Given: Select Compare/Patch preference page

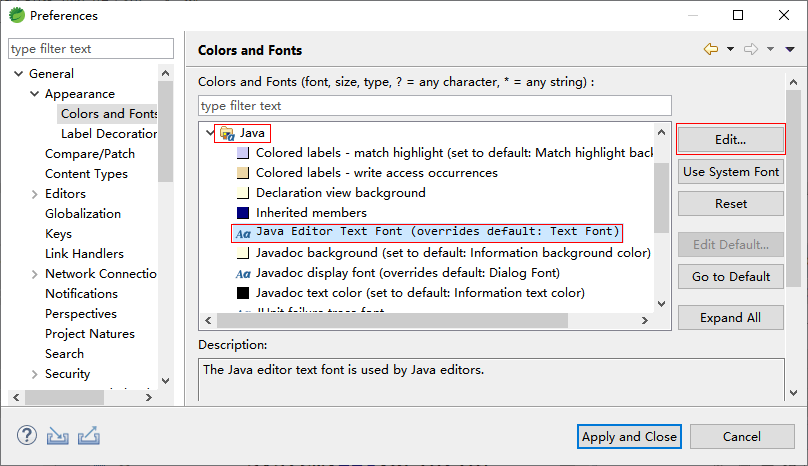Looking at the screenshot, I should (90, 154).
